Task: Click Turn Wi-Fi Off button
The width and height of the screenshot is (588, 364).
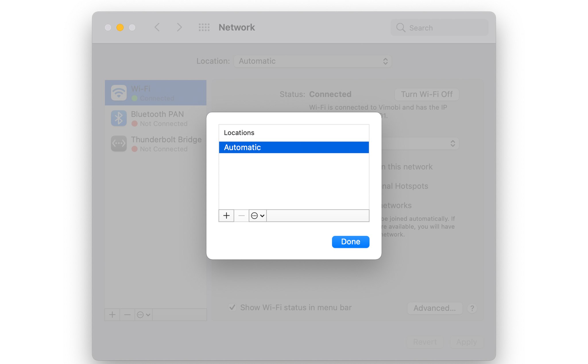Action: (426, 94)
